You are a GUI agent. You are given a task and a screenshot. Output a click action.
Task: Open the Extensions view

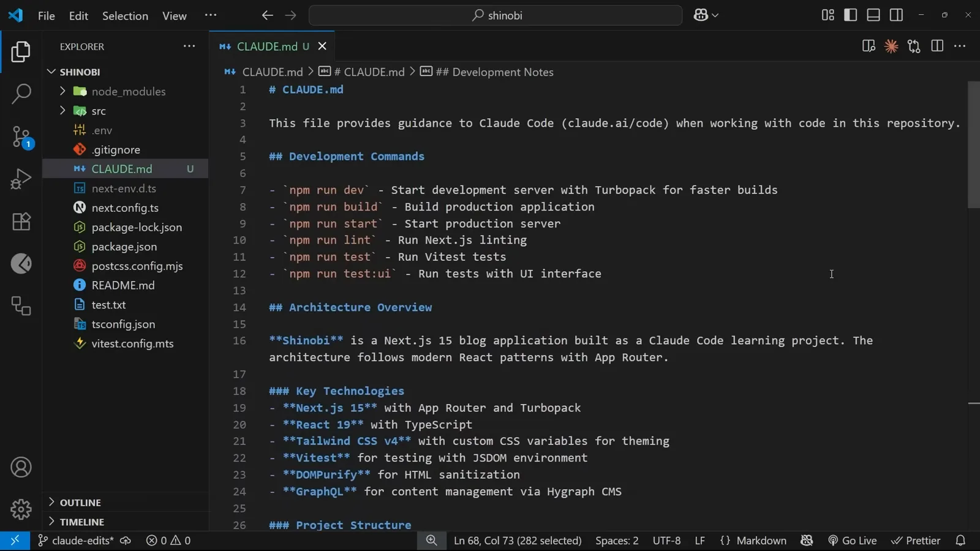tap(21, 221)
